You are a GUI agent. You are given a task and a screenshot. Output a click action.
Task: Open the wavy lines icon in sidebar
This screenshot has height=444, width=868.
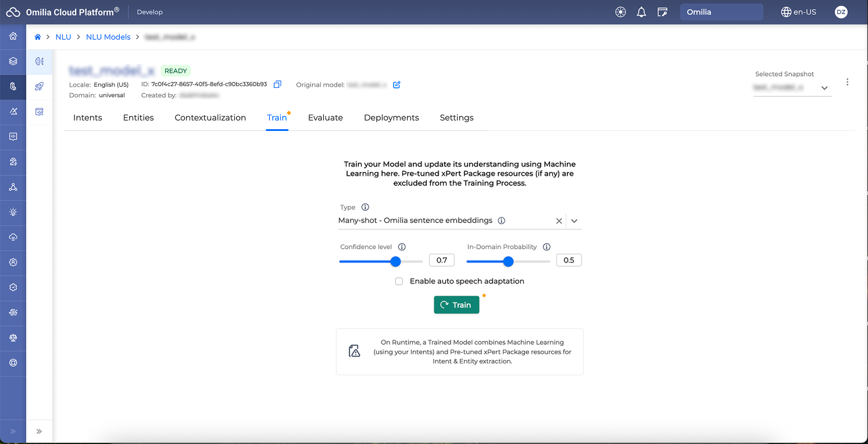point(13,312)
